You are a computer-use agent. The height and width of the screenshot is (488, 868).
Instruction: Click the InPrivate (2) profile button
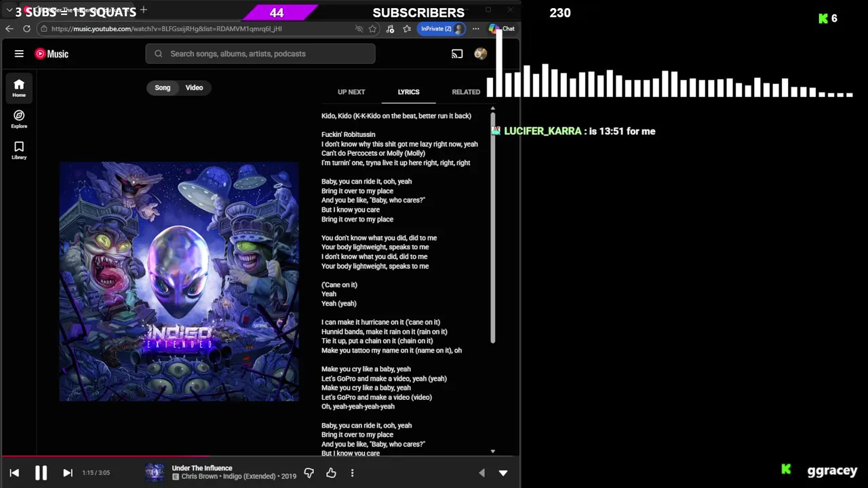click(x=441, y=28)
